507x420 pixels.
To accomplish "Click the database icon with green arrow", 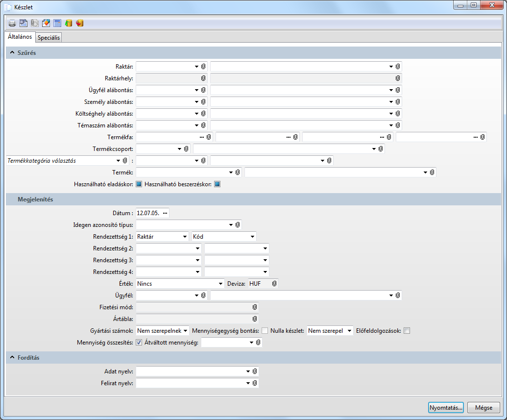I will [69, 23].
